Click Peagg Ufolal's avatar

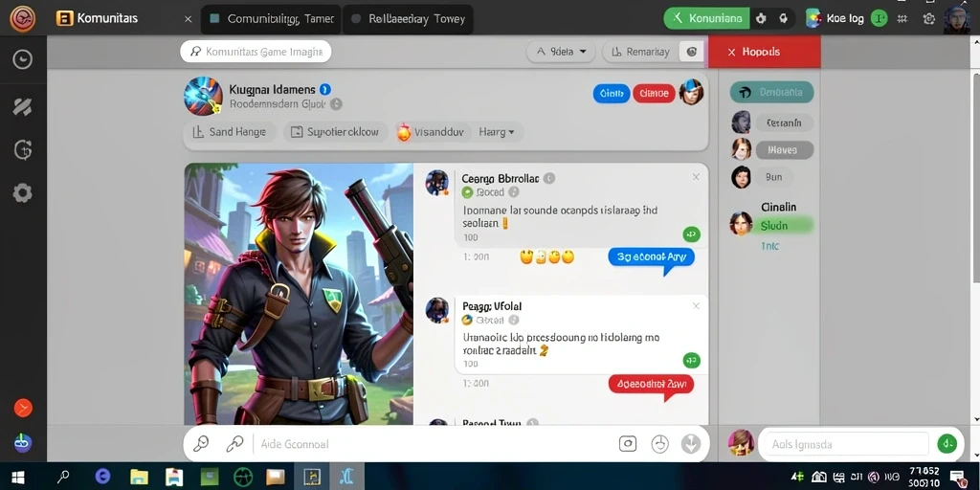tap(437, 310)
